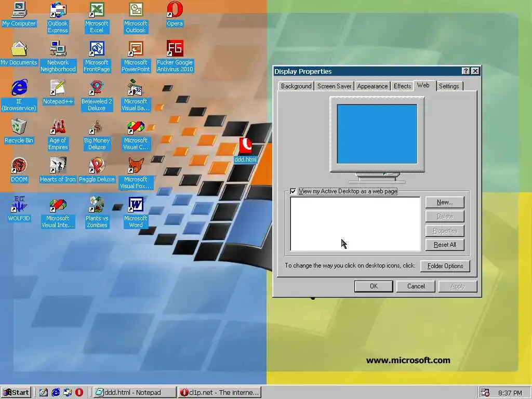
Task: Click the Web tab
Action: [423, 85]
